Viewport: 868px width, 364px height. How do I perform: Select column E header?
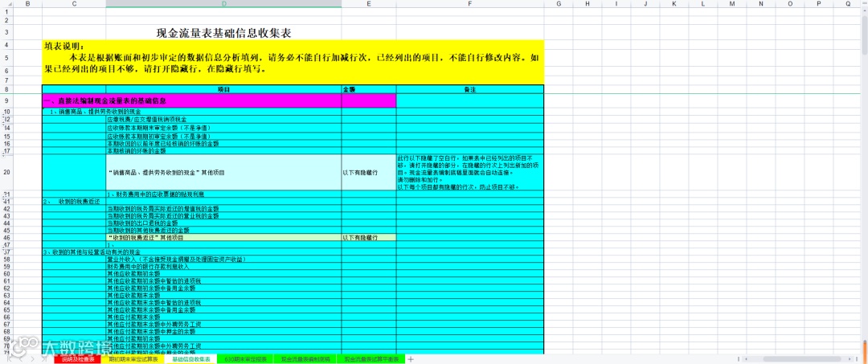pos(369,4)
